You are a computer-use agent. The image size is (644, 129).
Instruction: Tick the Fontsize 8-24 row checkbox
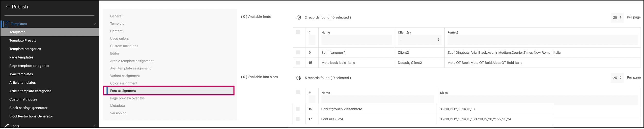298,119
